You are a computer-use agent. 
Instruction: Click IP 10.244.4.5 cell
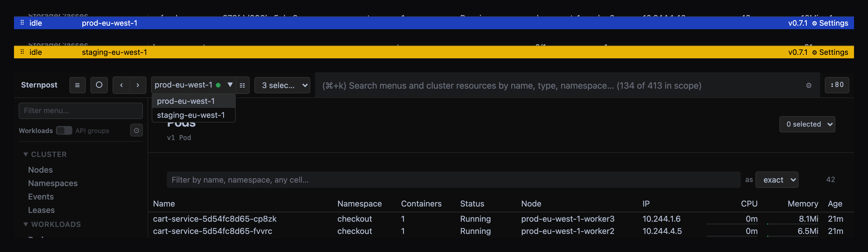662,231
